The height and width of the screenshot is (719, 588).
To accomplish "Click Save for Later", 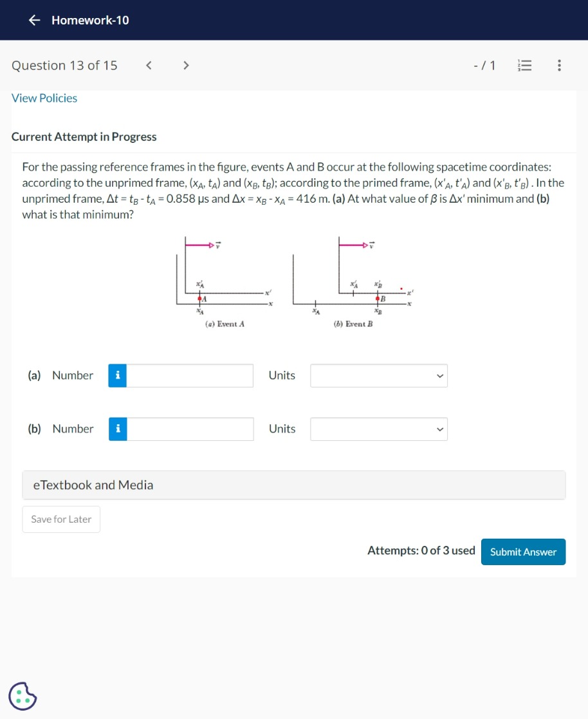I will (x=60, y=519).
